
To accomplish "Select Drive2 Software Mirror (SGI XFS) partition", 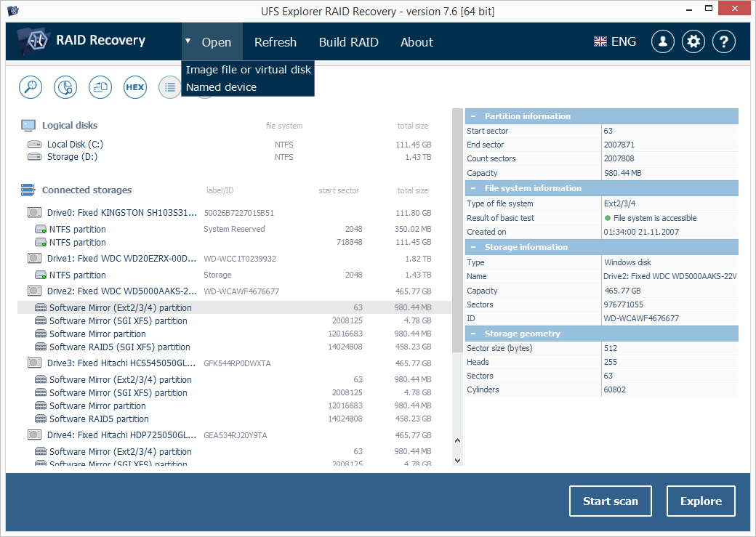I will (x=234, y=320).
